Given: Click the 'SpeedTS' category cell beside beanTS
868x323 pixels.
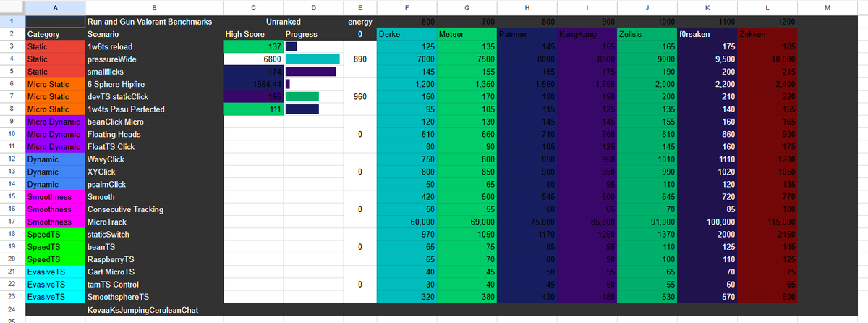Looking at the screenshot, I should (54, 247).
